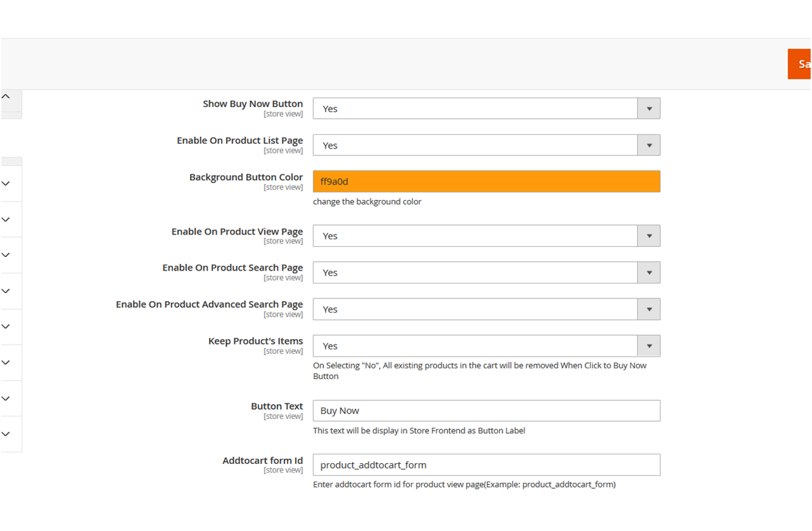This screenshot has height=531, width=812.
Task: Select the 'Show Buy Now Button' label
Action: (253, 104)
